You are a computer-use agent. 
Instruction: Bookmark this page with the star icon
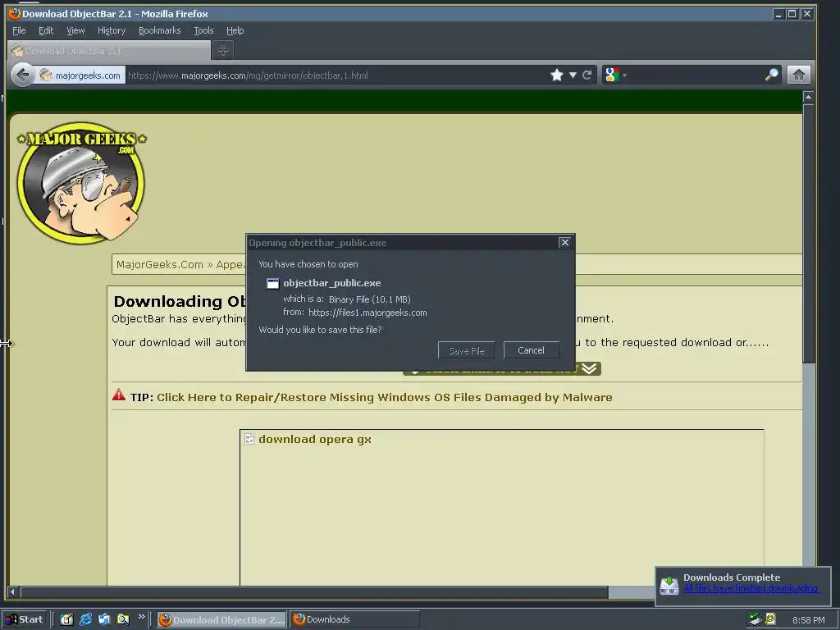557,75
